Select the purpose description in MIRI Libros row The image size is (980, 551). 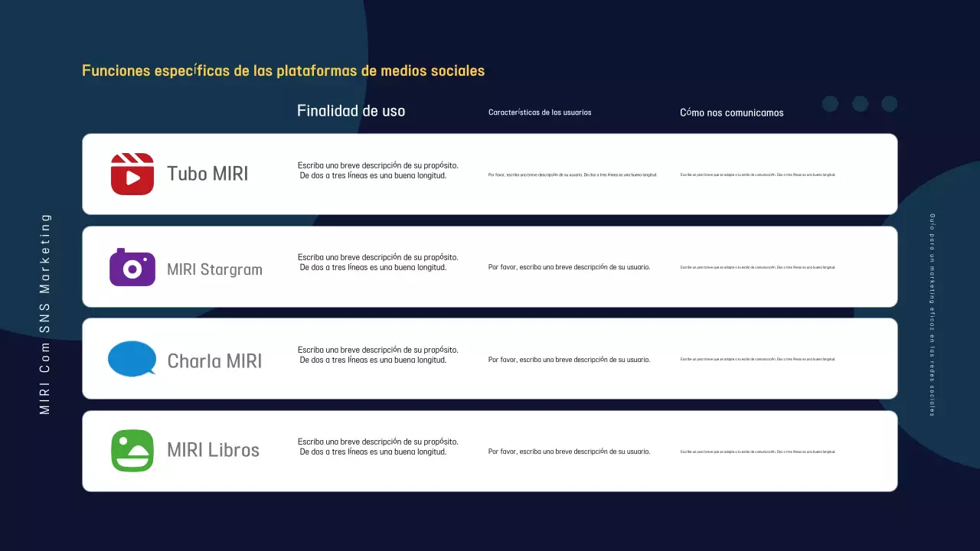377,446
